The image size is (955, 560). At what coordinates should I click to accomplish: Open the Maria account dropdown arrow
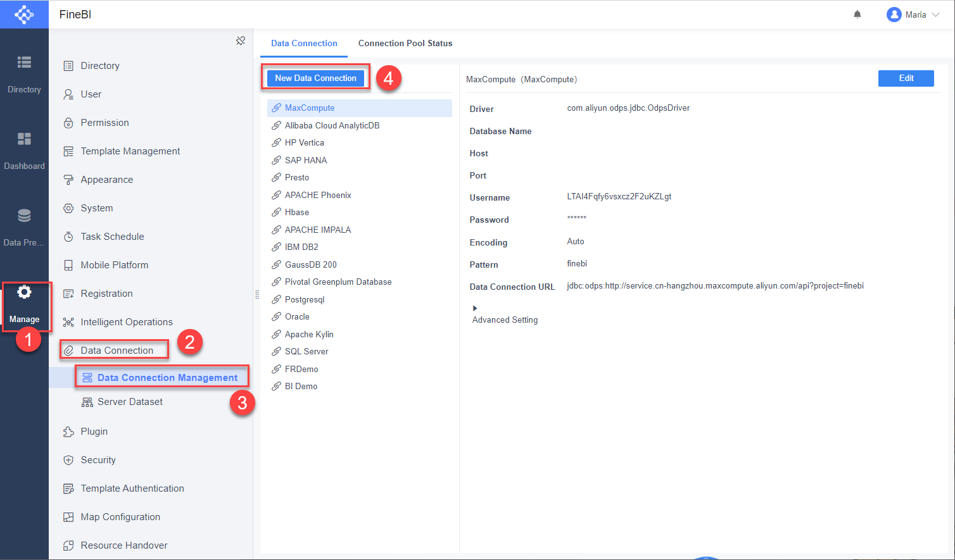935,15
